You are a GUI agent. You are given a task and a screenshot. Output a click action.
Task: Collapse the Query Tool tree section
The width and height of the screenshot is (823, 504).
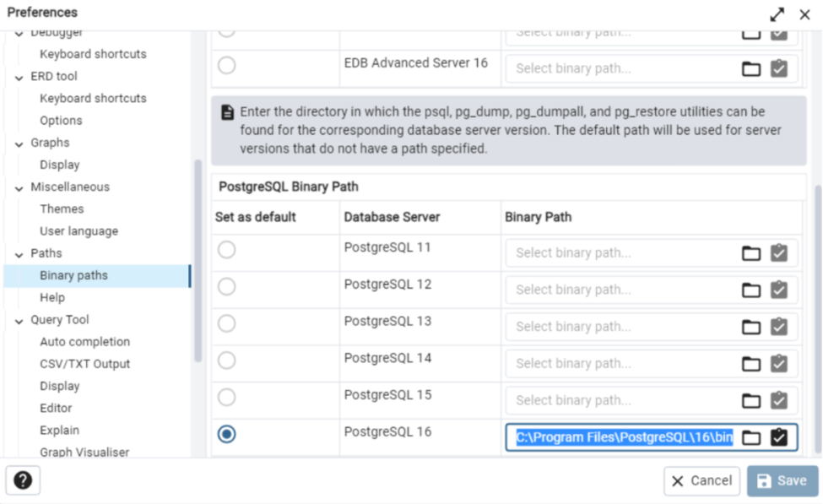19,321
